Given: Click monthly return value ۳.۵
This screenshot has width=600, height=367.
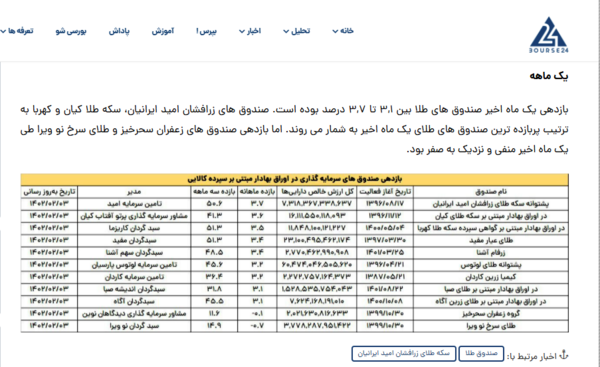Looking at the screenshot, I should (x=257, y=228).
